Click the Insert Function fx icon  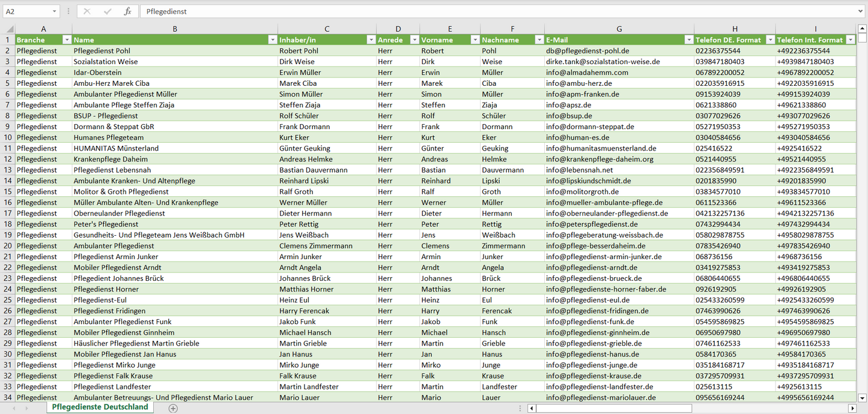127,11
